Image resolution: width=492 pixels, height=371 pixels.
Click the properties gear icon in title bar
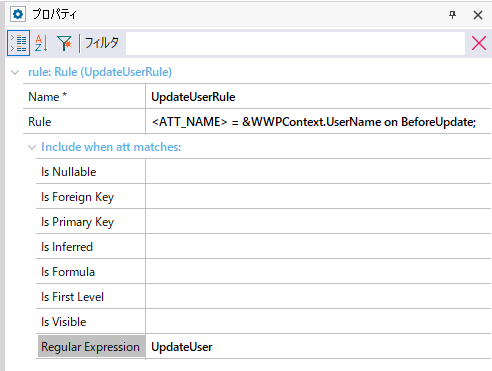[x=18, y=14]
